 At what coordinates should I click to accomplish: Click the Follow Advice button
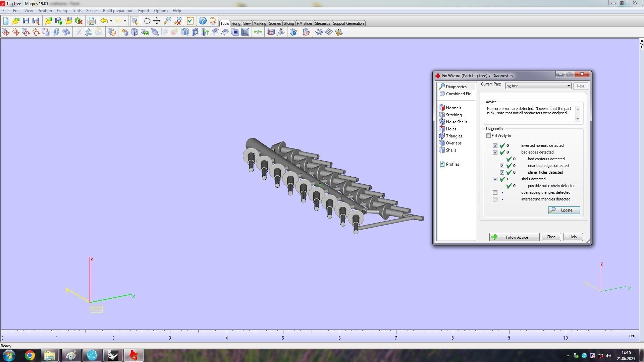click(x=514, y=237)
